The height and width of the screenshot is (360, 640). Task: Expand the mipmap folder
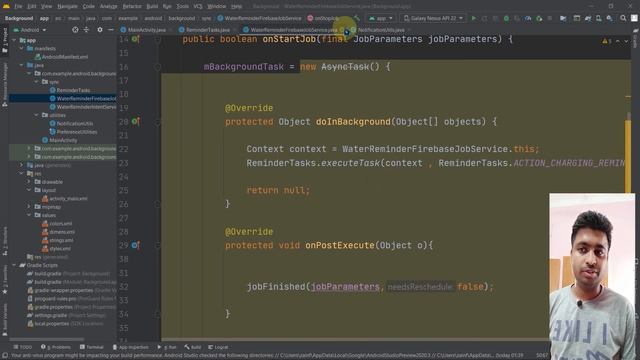[29, 207]
